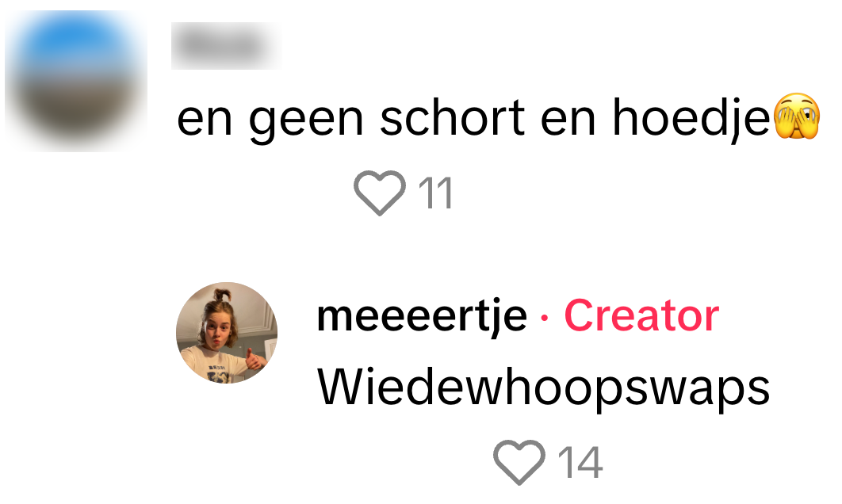Tap the thumbs-up avatar of the creator
The width and height of the screenshot is (842, 504).
click(227, 333)
